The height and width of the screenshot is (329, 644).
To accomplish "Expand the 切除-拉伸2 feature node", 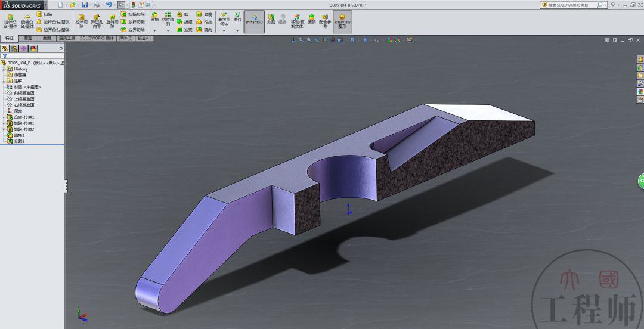I will click(x=4, y=129).
